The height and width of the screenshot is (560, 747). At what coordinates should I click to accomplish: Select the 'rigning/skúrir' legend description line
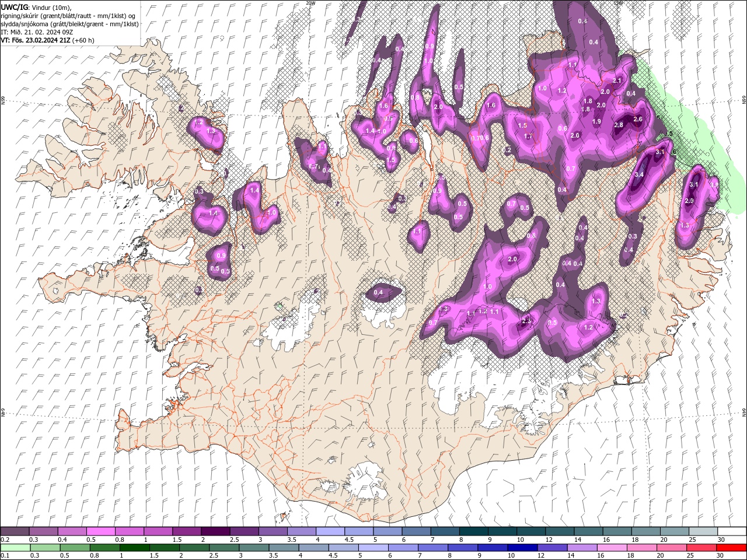[x=69, y=16]
